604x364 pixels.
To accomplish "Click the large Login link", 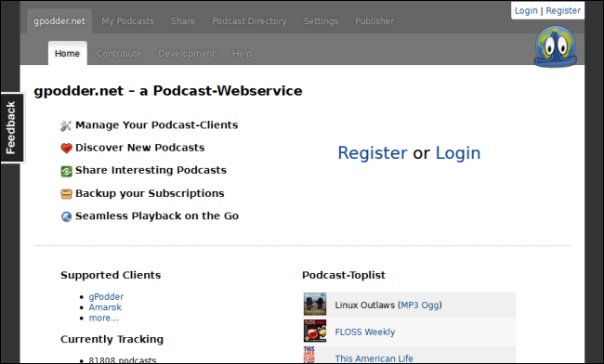I will (458, 153).
